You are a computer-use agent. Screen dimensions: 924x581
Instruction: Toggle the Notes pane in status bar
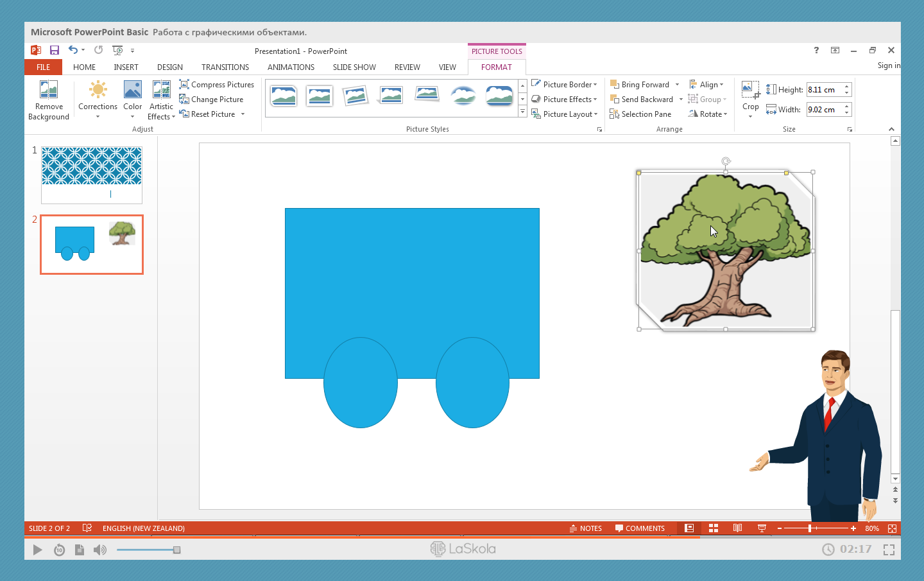coord(585,528)
